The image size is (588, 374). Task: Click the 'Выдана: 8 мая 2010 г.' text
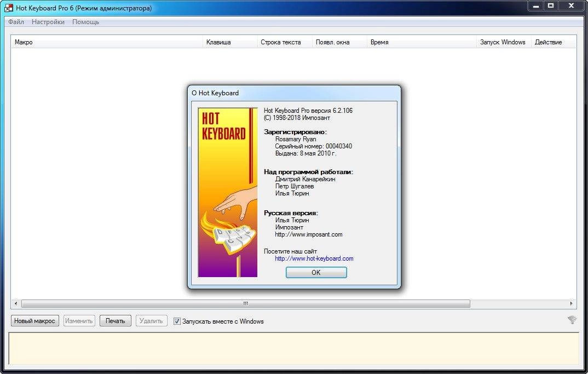(305, 153)
